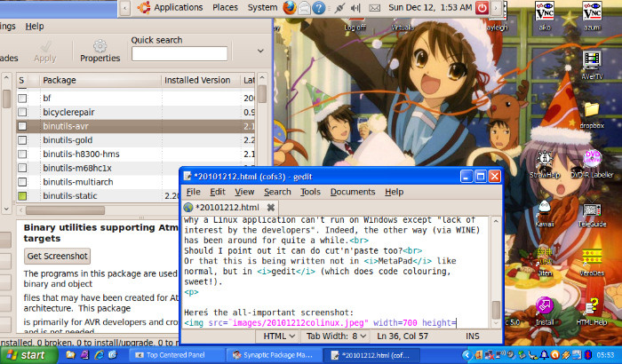Click the gedit scrollbar up arrow
This screenshot has width=622, height=364.
click(x=496, y=221)
